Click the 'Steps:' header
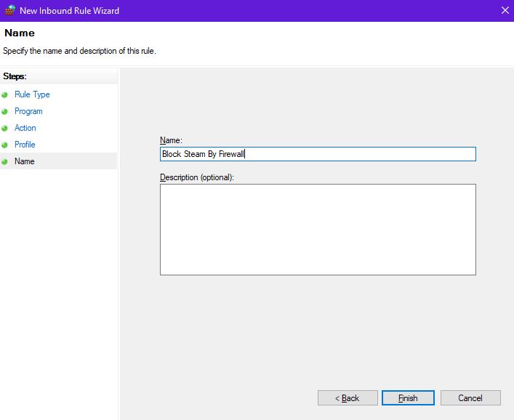Viewport: 514px width, 420px height. click(x=15, y=76)
